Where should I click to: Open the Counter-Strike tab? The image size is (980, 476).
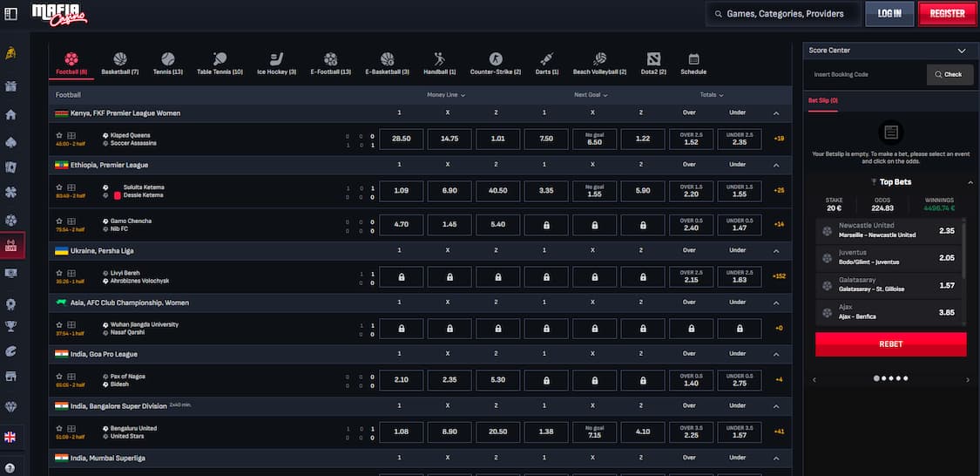pos(496,64)
